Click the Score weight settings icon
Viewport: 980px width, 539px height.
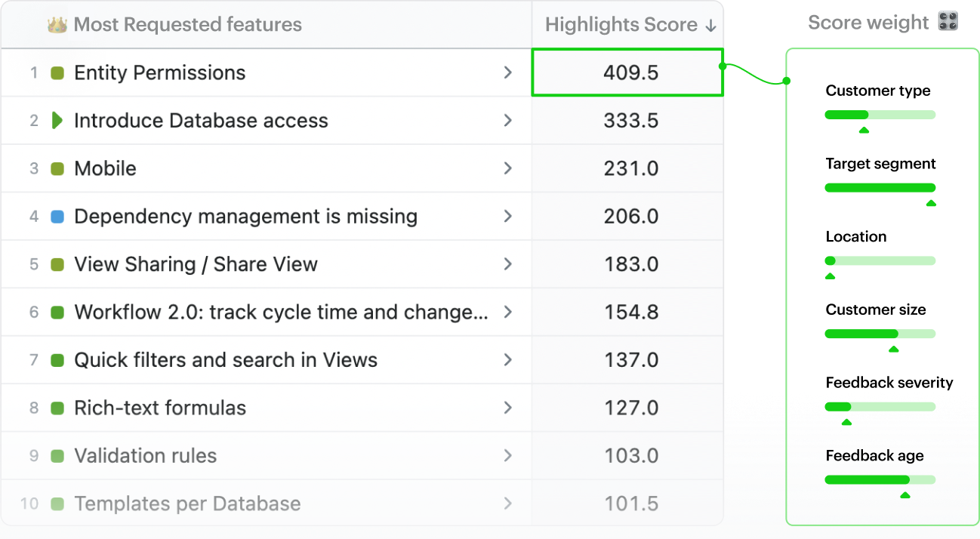point(948,22)
